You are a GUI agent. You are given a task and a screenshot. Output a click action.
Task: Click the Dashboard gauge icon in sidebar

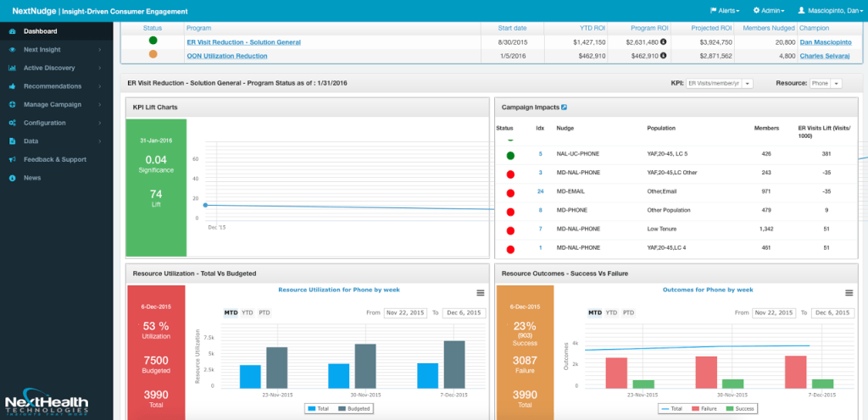click(x=12, y=31)
